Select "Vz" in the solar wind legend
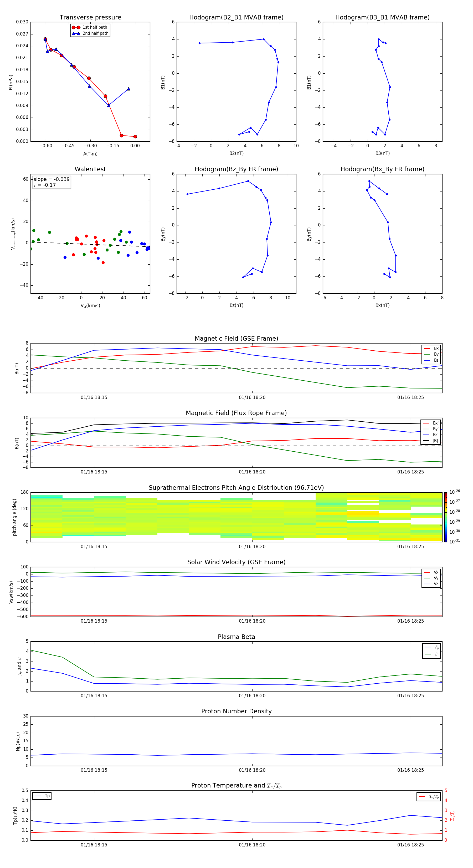Screen dimensions: 473x868 (431, 584)
